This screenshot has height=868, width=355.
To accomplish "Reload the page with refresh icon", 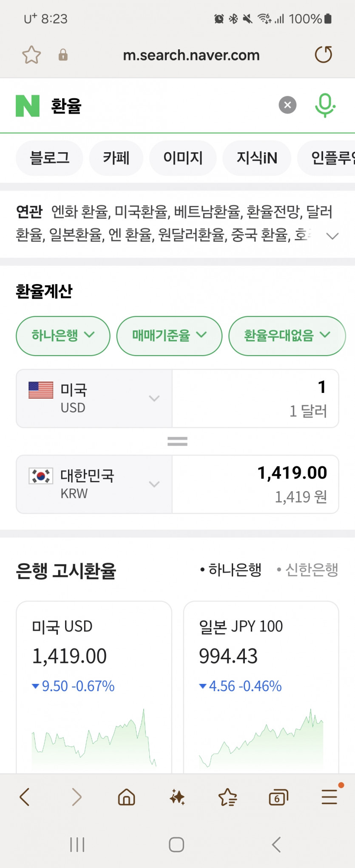I will pyautogui.click(x=323, y=54).
